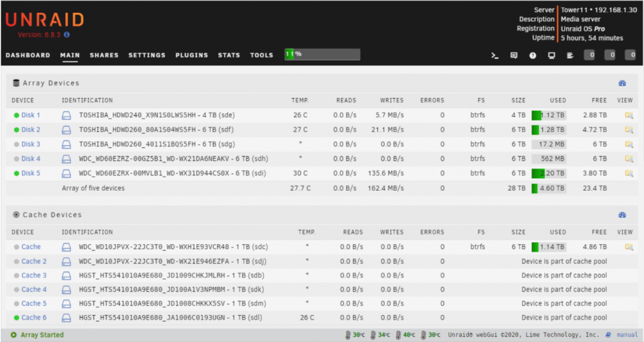Open the Cache 6 device link
644x342 pixels.
pos(33,318)
